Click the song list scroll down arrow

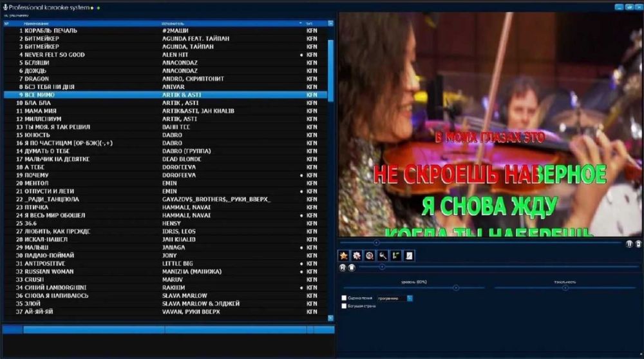click(x=330, y=318)
